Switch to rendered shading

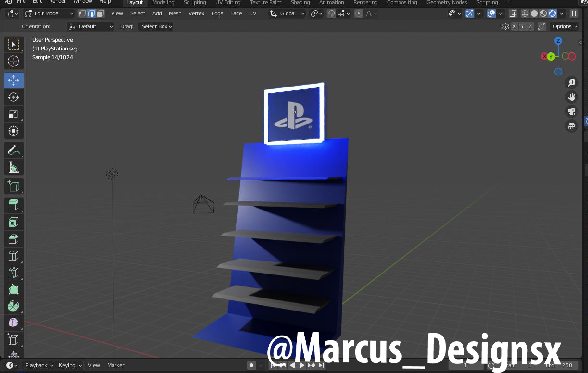coord(552,13)
